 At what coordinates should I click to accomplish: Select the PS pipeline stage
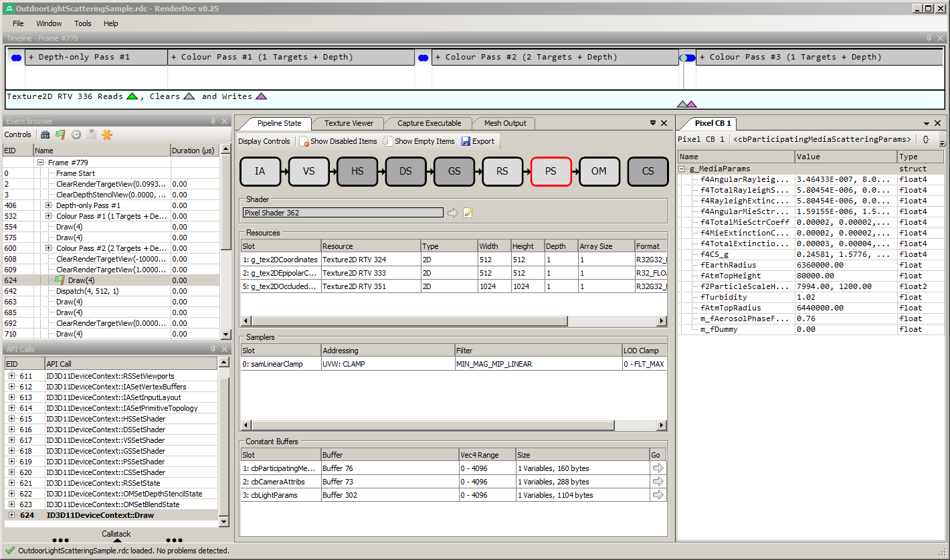(551, 171)
